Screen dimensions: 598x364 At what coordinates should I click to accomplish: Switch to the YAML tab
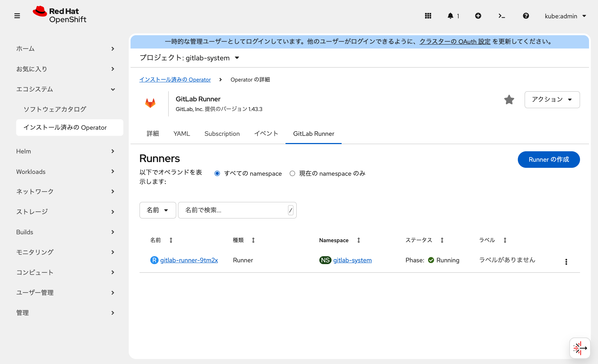pyautogui.click(x=182, y=133)
